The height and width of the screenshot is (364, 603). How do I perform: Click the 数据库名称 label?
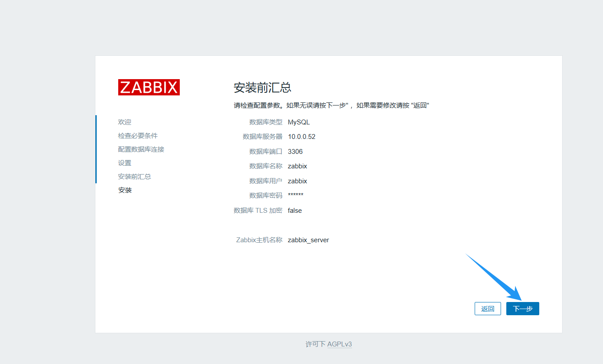(x=266, y=166)
